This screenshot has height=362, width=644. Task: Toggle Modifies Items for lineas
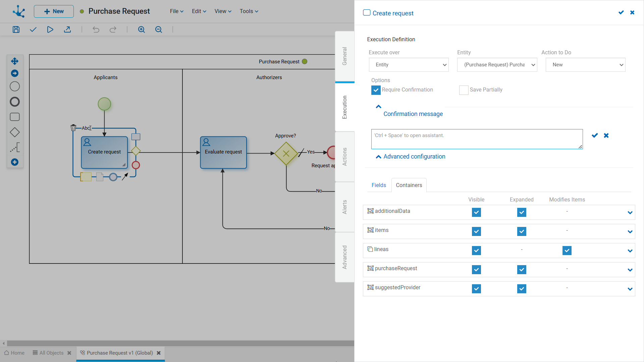567,250
